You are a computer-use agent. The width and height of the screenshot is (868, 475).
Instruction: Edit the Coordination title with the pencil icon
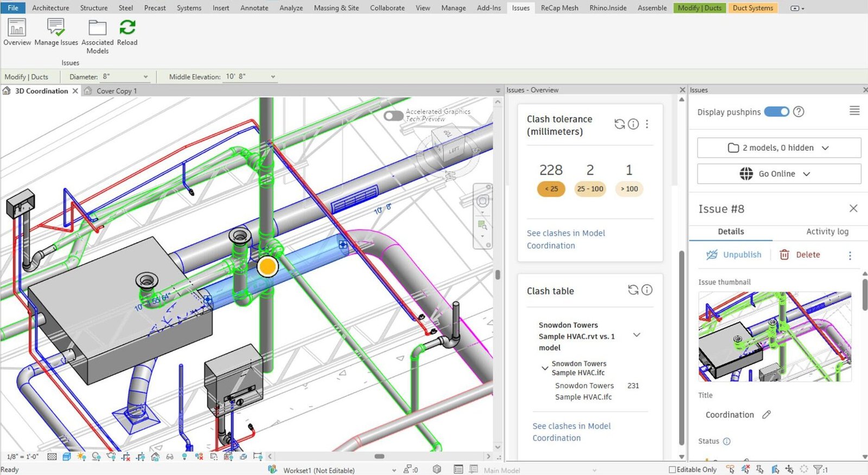(766, 415)
